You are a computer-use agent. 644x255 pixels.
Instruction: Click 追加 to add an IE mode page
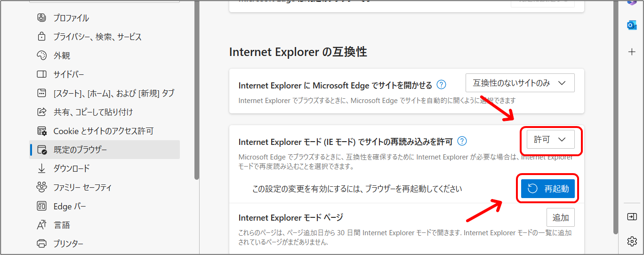[561, 217]
